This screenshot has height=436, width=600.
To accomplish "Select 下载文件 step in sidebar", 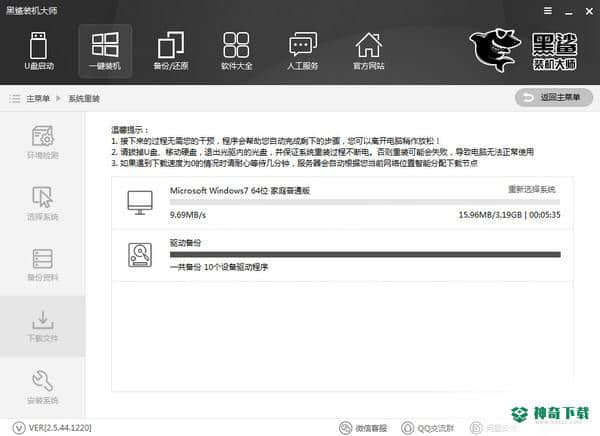I will coord(42,326).
